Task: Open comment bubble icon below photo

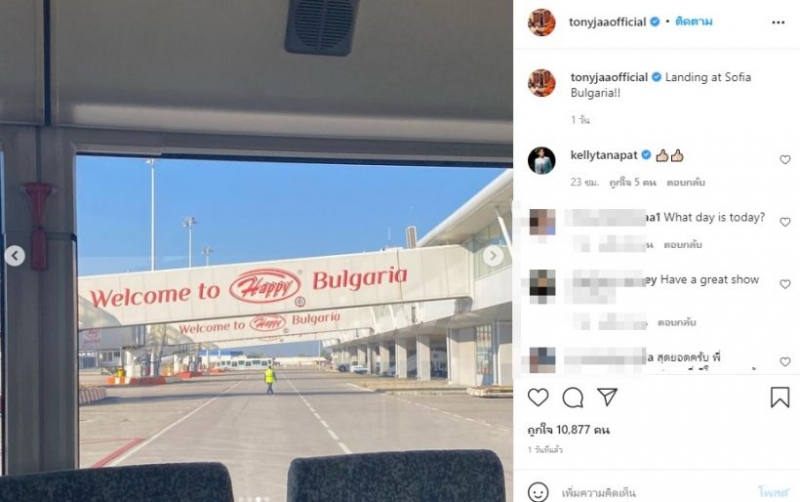Action: point(572,397)
